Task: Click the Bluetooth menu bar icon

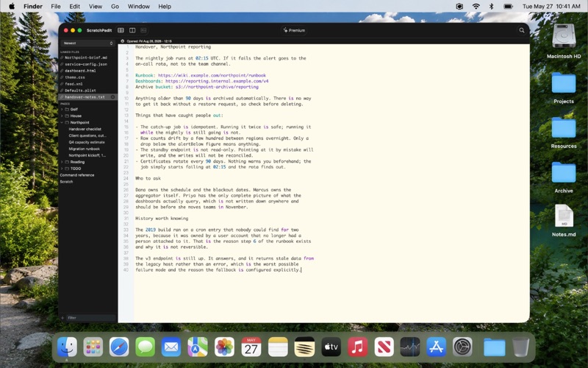Action: 491,7
